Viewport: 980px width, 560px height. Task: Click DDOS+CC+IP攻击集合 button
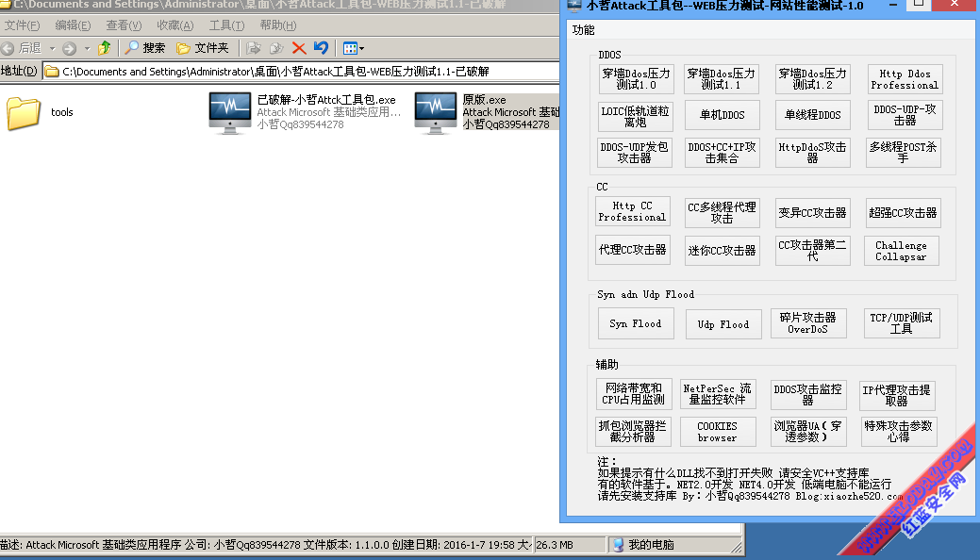[722, 153]
